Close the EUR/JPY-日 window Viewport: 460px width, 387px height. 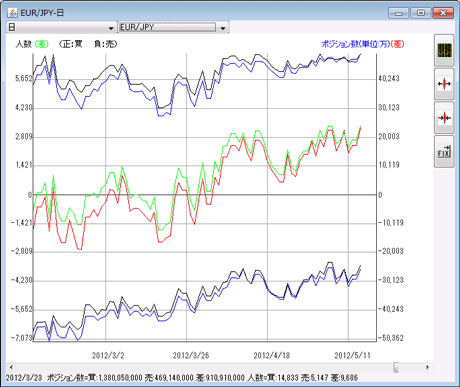(x=443, y=13)
